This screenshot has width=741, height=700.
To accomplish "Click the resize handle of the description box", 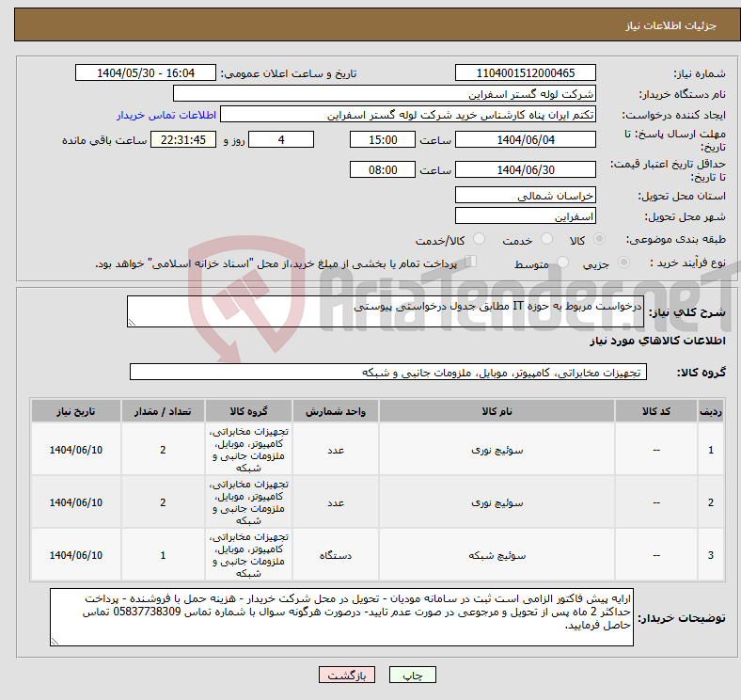I will (x=132, y=323).
